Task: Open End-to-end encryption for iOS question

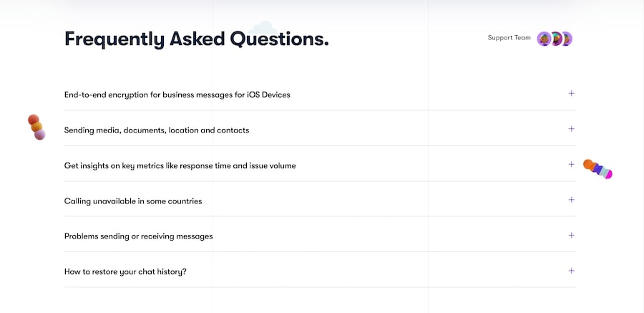Action: [x=177, y=95]
